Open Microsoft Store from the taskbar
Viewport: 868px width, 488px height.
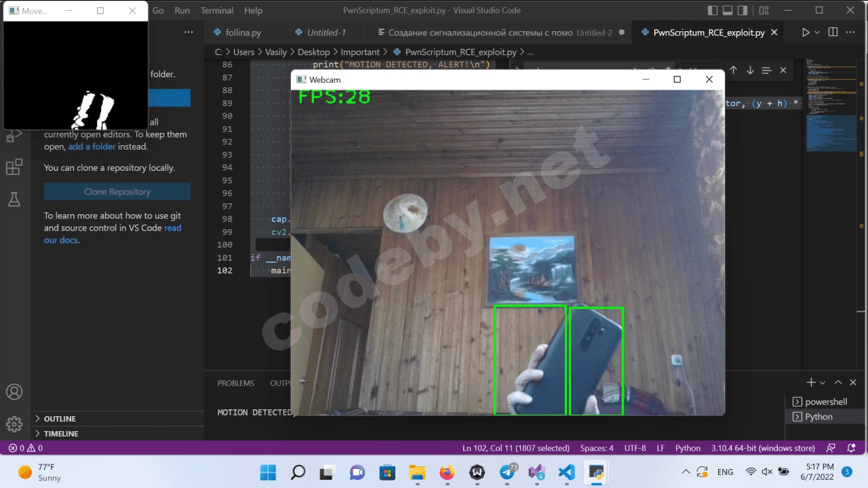click(x=387, y=472)
